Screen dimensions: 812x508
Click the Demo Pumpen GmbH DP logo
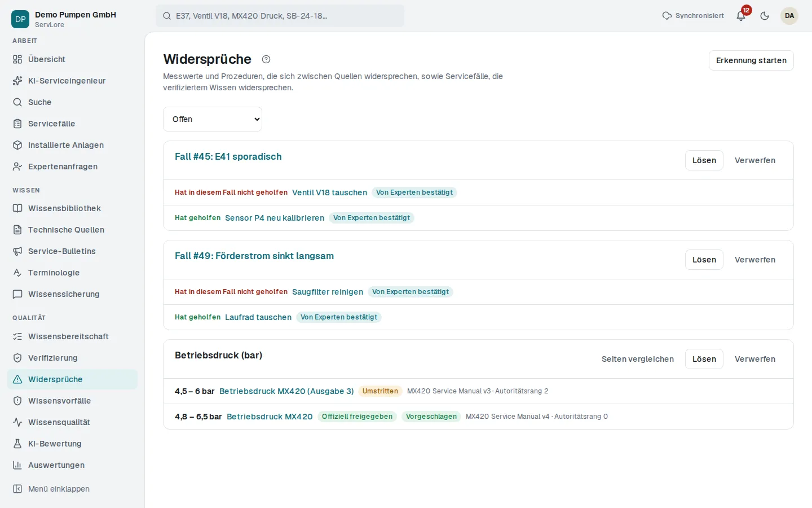click(20, 19)
